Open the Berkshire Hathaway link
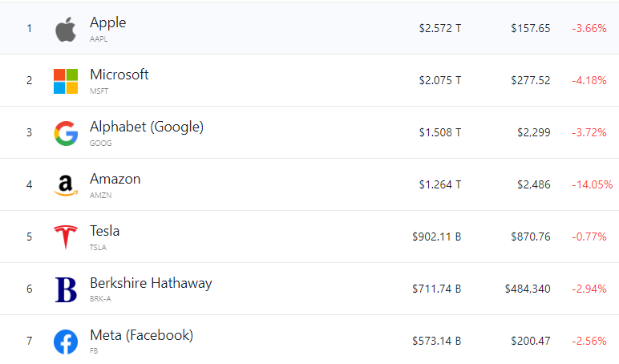 pyautogui.click(x=150, y=283)
